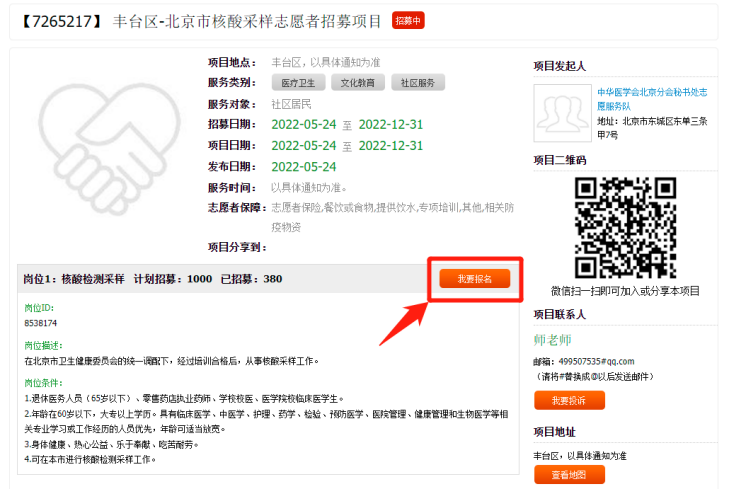
Task: Click the 项目二维码 section heading
Action: tap(560, 160)
